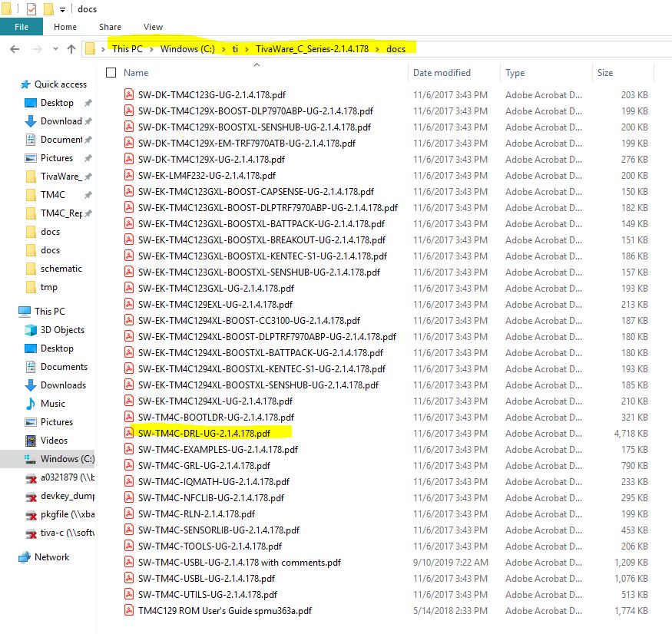Viewport: 672px width, 634px height.
Task: Toggle the select all items checkbox
Action: pyautogui.click(x=111, y=73)
